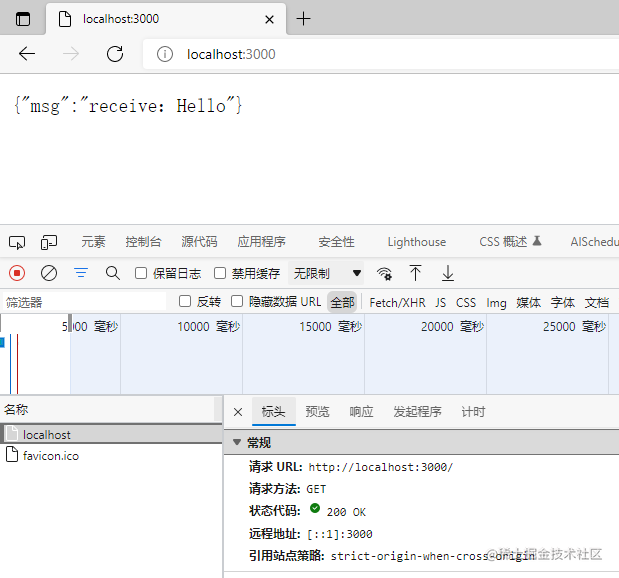Screen dimensions: 619x578
Task: Close the localhost:3000 tab
Action: click(x=269, y=19)
